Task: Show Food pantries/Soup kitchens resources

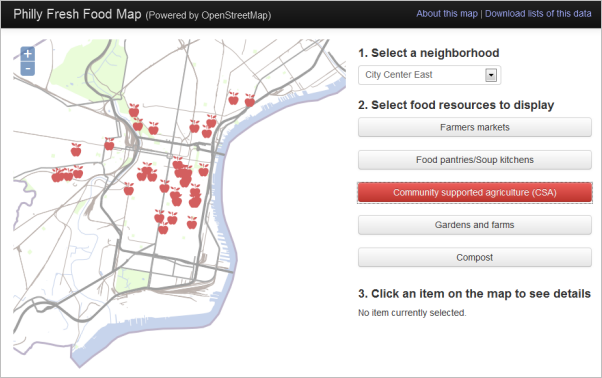Action: point(475,160)
